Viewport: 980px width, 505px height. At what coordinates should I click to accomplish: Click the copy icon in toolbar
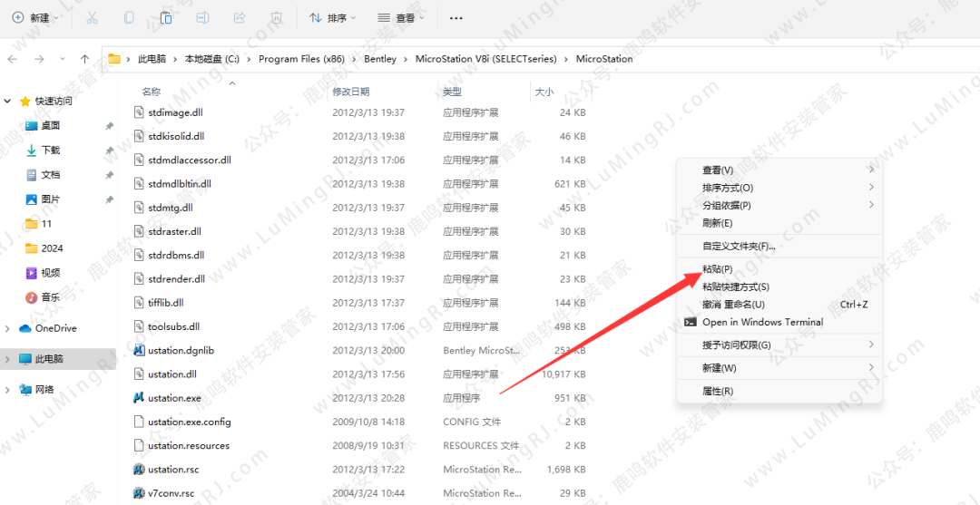coord(129,17)
